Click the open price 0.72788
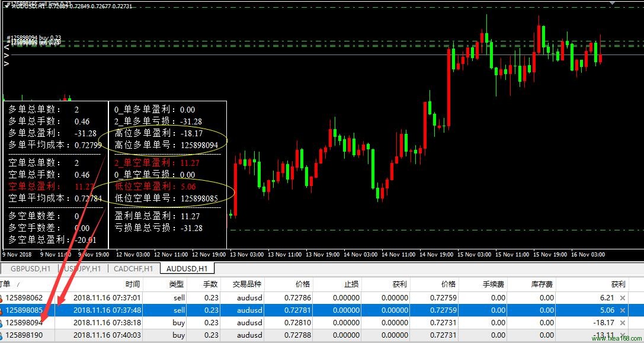Viewport: 644px width, 343px height. click(297, 335)
